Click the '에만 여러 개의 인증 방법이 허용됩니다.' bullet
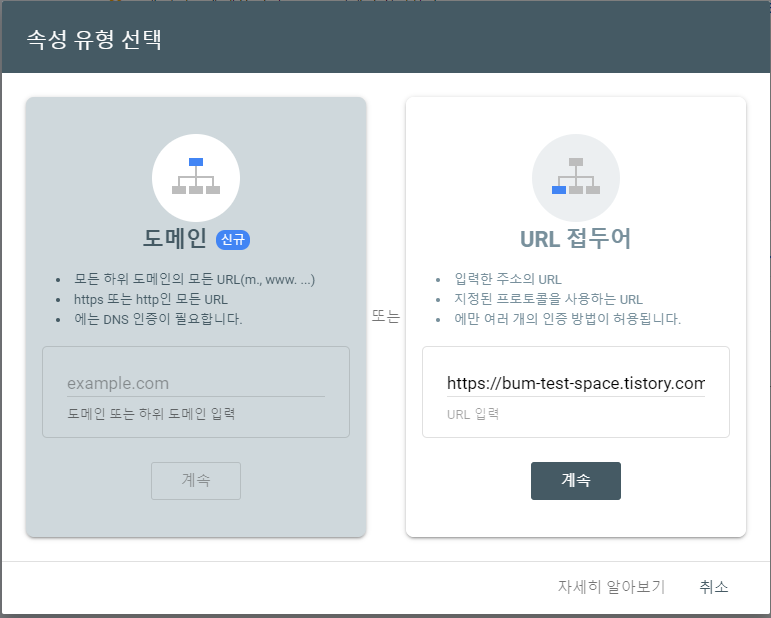The image size is (771, 618). coord(567,319)
